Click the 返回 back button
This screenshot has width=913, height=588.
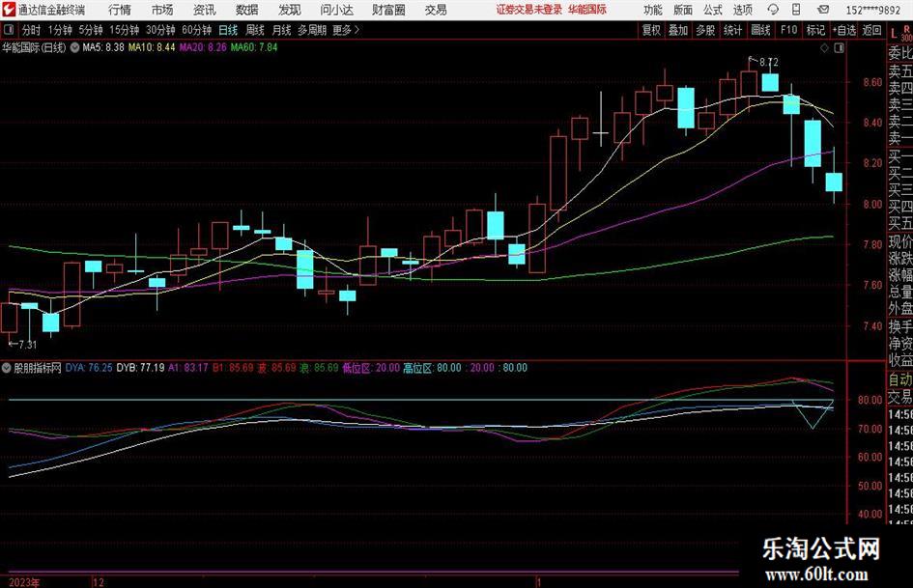871,30
